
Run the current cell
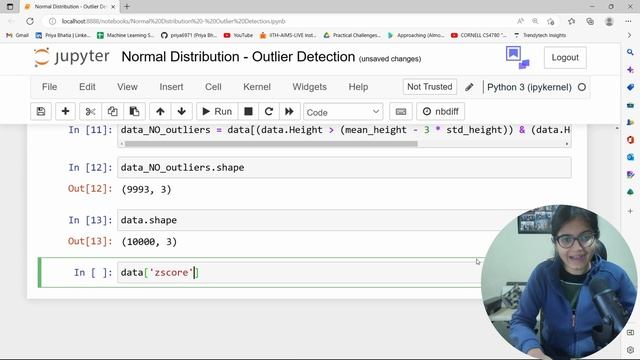217,111
